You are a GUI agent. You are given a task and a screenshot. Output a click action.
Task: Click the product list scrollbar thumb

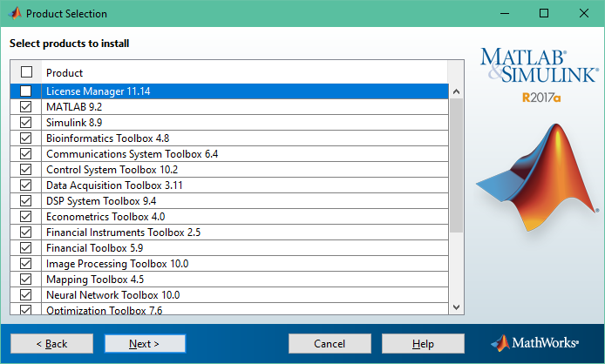(457, 165)
